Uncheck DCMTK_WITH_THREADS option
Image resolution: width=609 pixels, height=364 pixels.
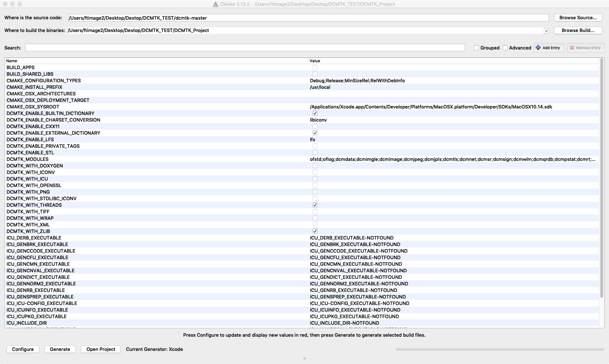(315, 205)
